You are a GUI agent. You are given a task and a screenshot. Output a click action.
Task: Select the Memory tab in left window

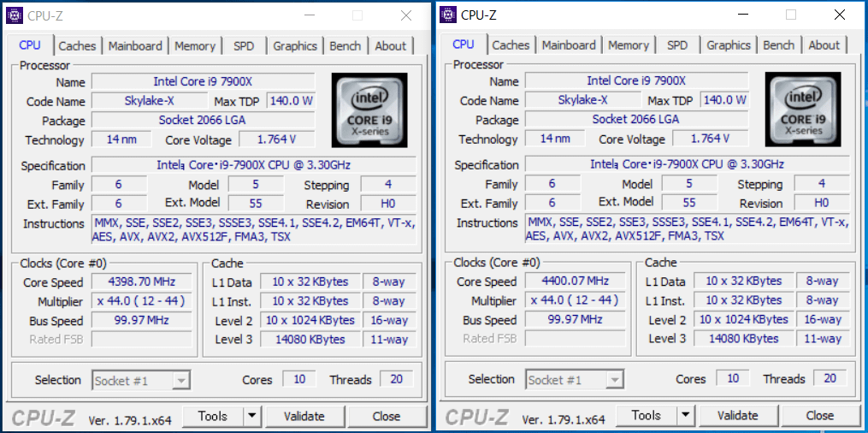point(195,46)
